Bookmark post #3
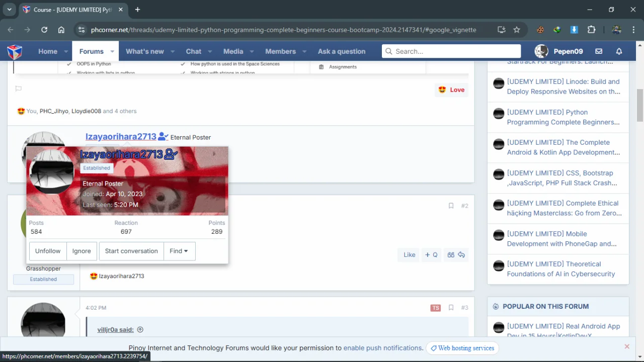Image resolution: width=644 pixels, height=362 pixels. [451, 308]
